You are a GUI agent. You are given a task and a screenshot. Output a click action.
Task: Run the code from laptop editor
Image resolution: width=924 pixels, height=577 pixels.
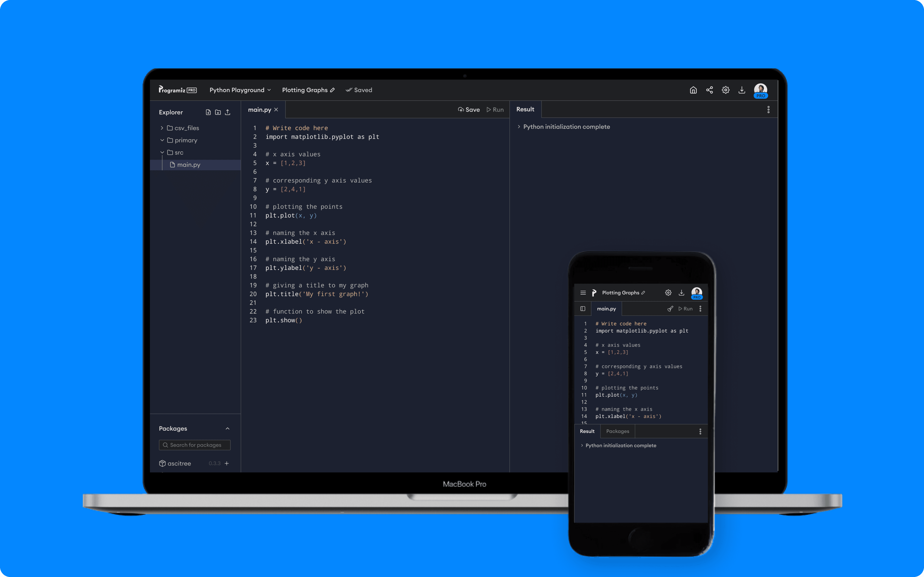point(495,110)
